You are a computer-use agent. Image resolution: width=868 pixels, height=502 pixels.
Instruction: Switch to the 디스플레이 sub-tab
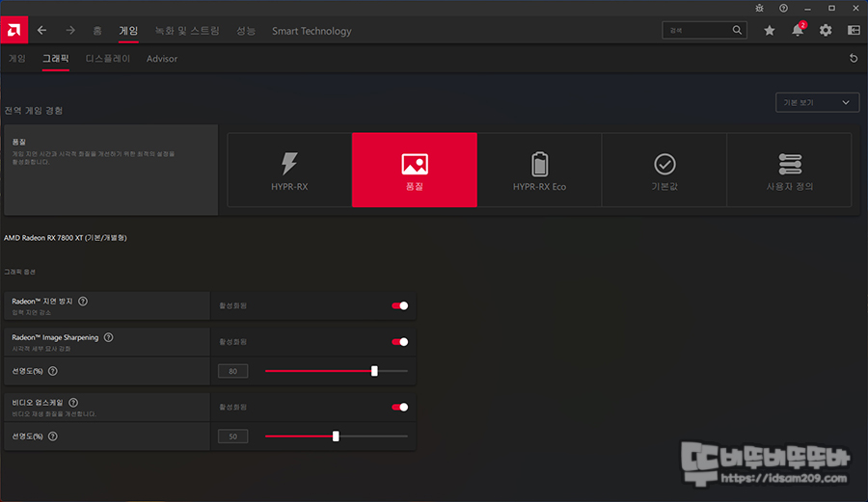(x=108, y=58)
